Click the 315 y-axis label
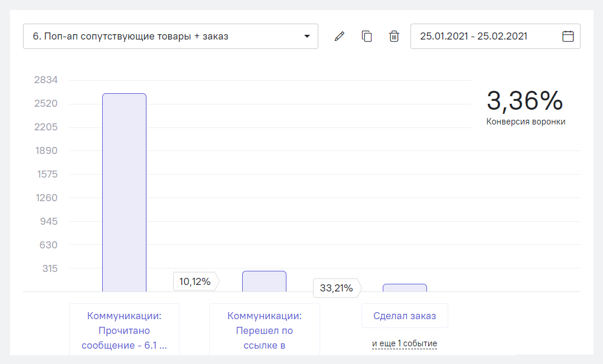 [x=50, y=268]
